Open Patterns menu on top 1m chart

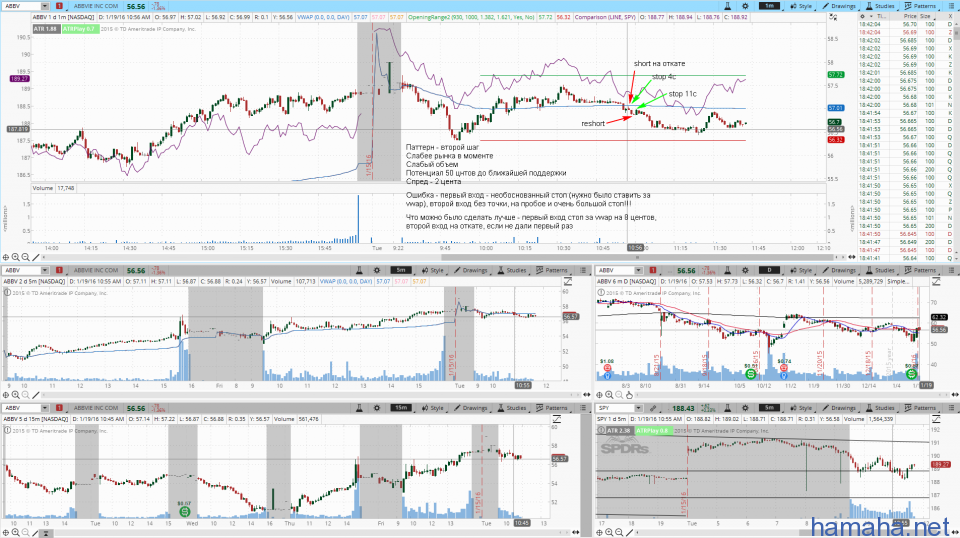tap(920, 6)
